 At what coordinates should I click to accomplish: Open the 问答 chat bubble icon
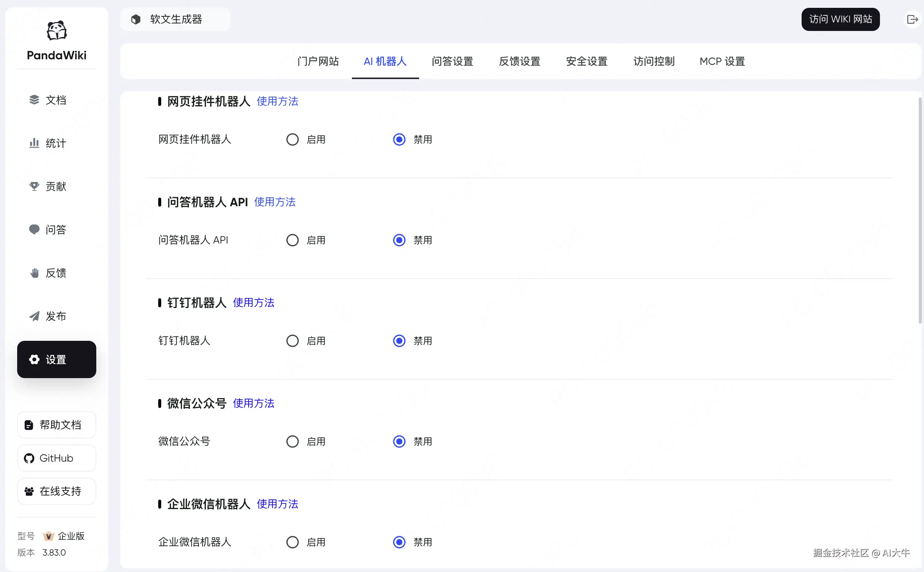pos(34,230)
